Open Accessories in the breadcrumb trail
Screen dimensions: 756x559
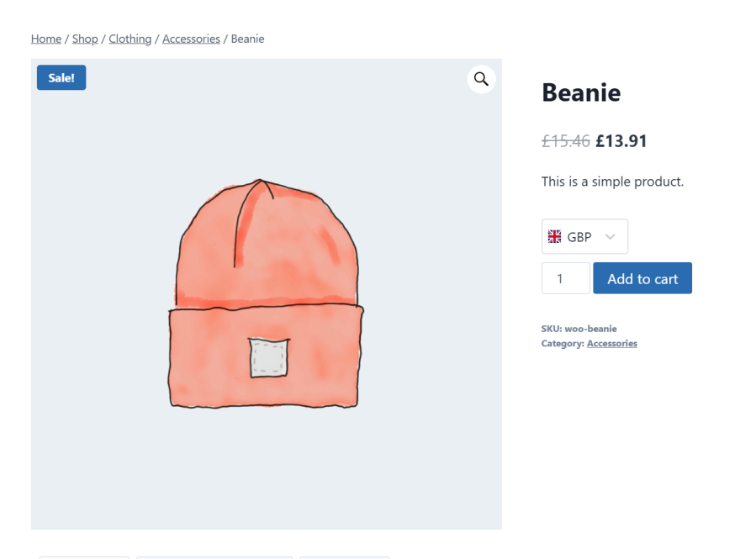pos(191,39)
